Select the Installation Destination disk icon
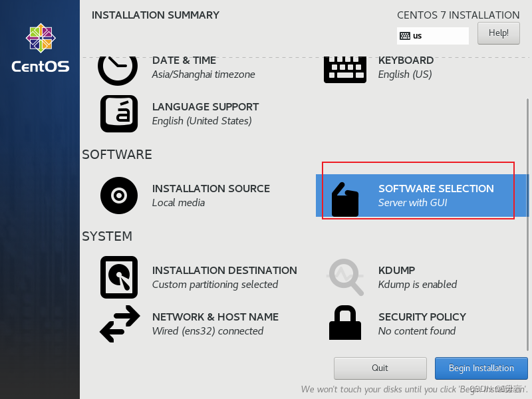532x399 pixels. click(x=118, y=277)
